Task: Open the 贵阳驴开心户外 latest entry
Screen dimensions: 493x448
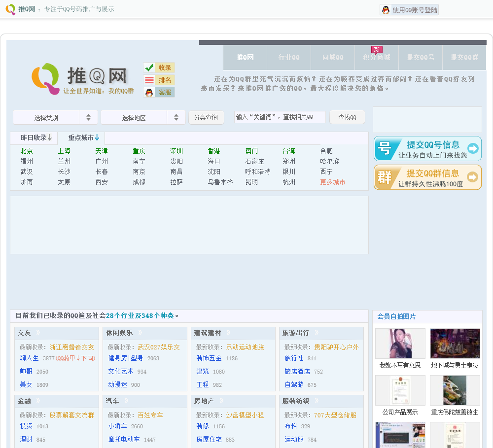Action: pyautogui.click(x=336, y=347)
